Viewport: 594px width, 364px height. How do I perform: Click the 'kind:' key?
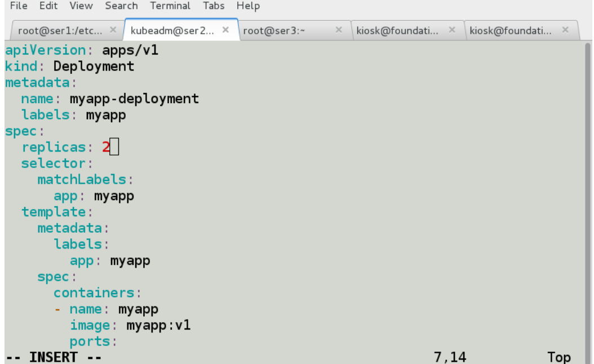(x=25, y=66)
